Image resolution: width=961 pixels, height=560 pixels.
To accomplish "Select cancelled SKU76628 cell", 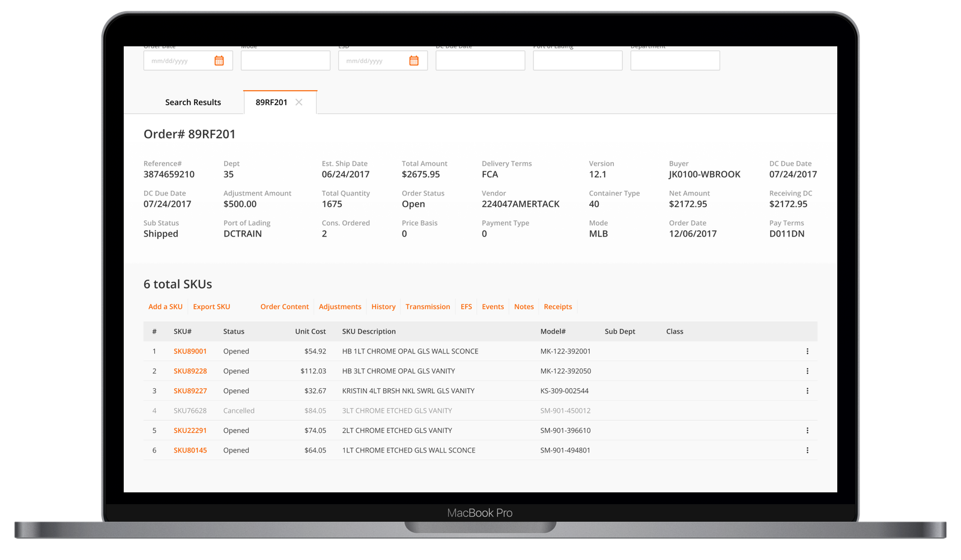I will click(x=190, y=411).
